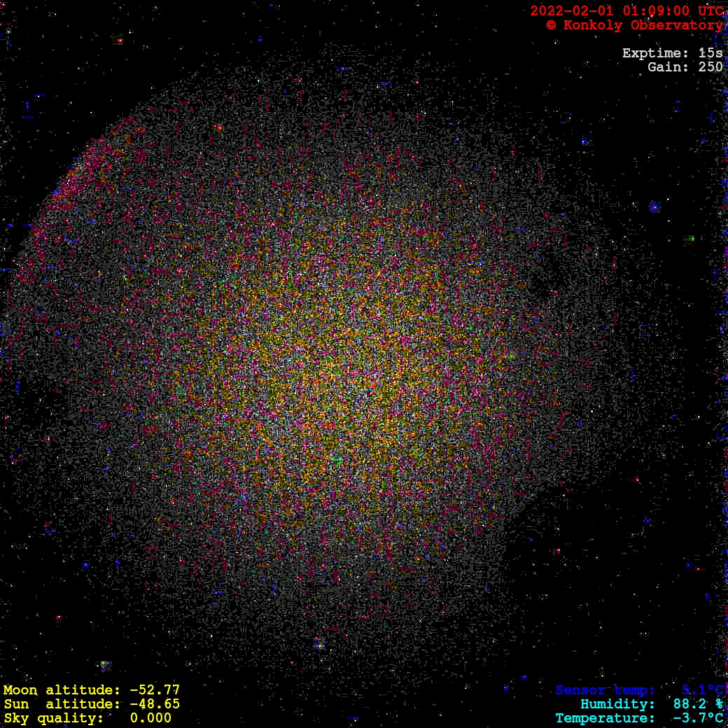Click the multicolored spot in bottom-left corner
This screenshot has height=728, width=728.
point(105,664)
